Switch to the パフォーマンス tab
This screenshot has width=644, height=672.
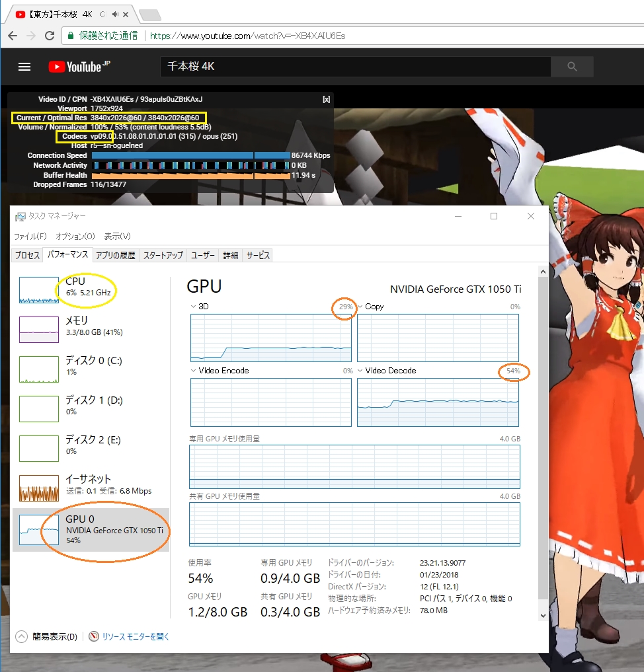pos(67,254)
